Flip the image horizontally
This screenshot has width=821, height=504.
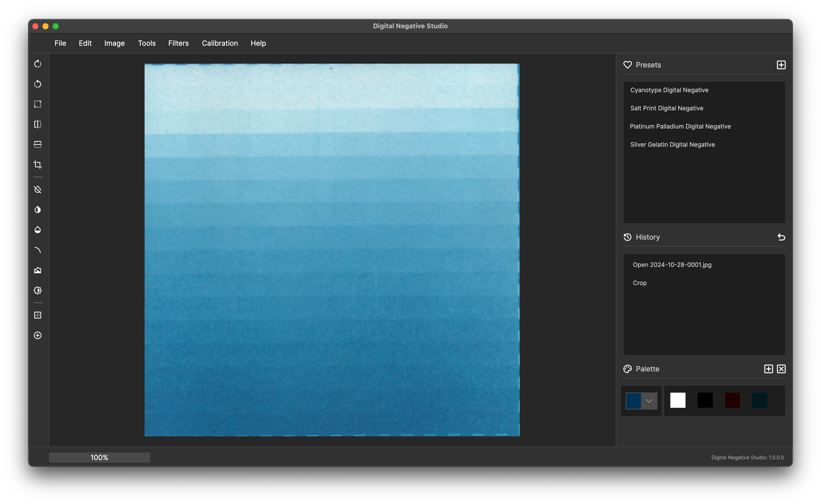coord(38,124)
